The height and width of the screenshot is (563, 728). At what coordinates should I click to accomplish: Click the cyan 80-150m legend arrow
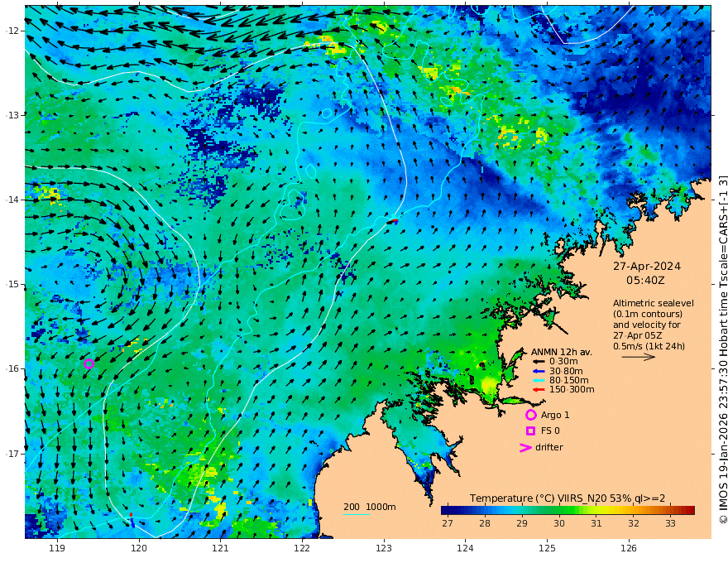(x=539, y=381)
